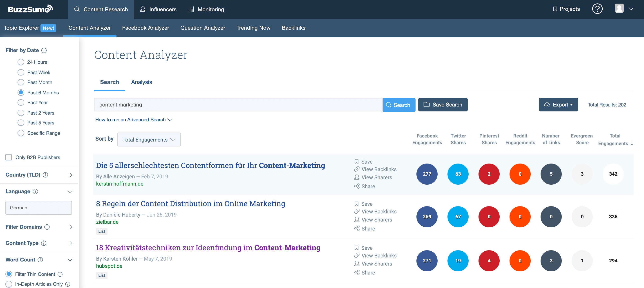View Backlinks for the zielbar.de article
The image size is (644, 288).
pos(375,212)
